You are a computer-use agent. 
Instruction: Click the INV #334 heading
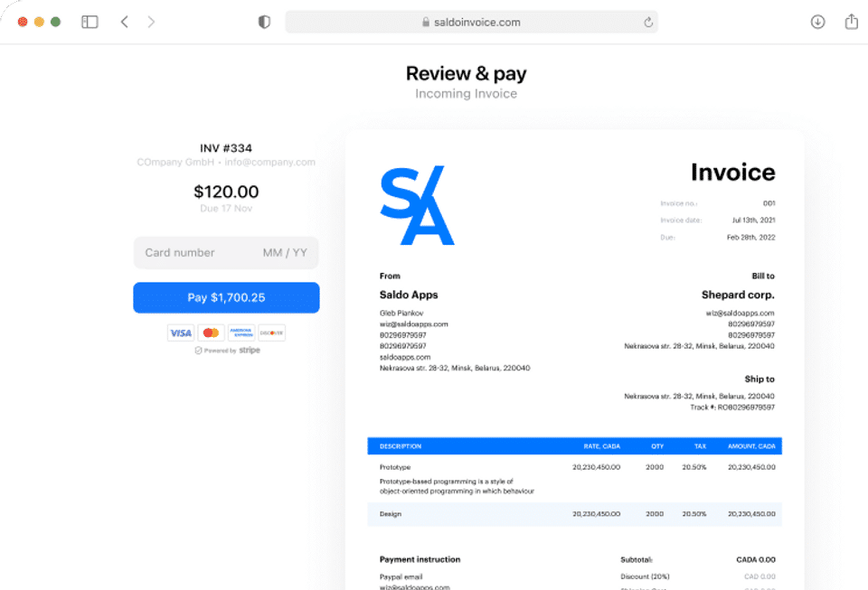coord(226,148)
